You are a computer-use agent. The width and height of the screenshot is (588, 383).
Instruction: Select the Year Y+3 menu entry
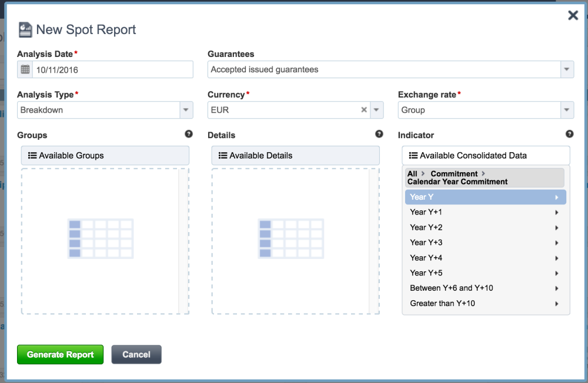point(486,243)
